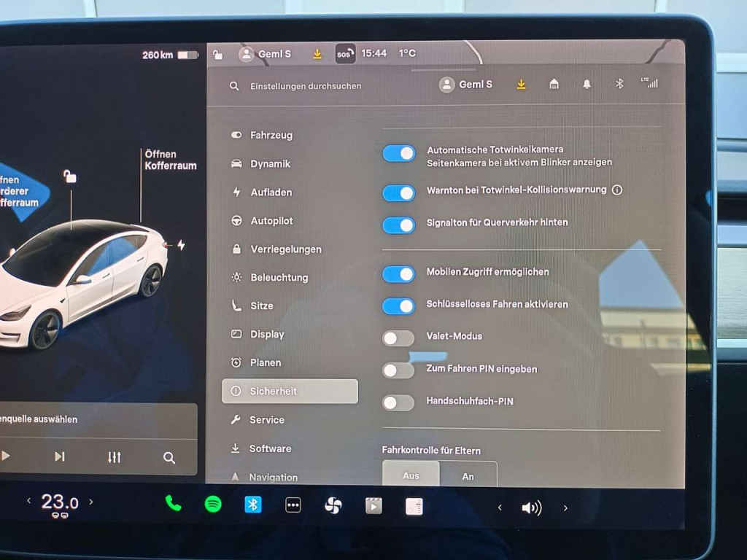This screenshot has width=747, height=560.
Task: Tap the bell notifications icon
Action: (587, 85)
